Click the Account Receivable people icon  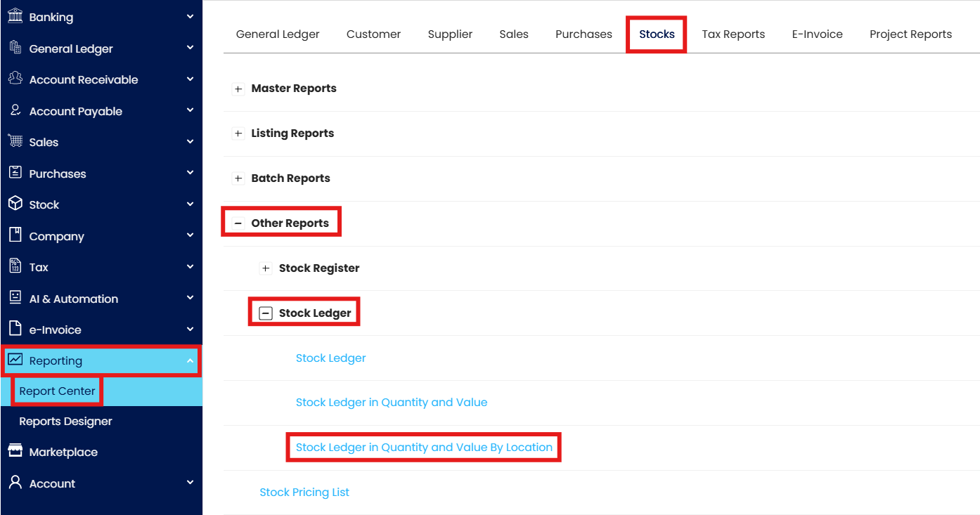coord(15,79)
